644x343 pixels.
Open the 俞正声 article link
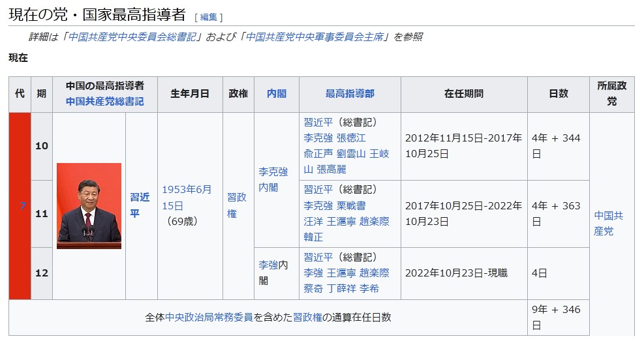tap(318, 153)
